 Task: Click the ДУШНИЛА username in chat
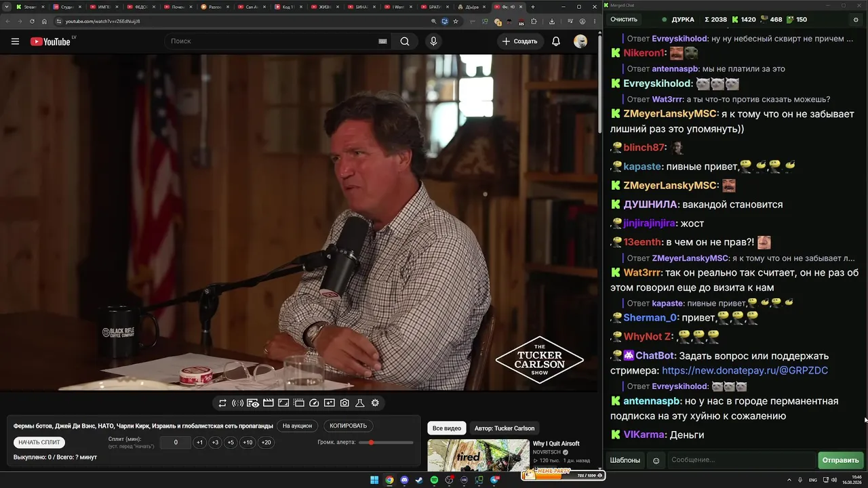click(x=650, y=205)
